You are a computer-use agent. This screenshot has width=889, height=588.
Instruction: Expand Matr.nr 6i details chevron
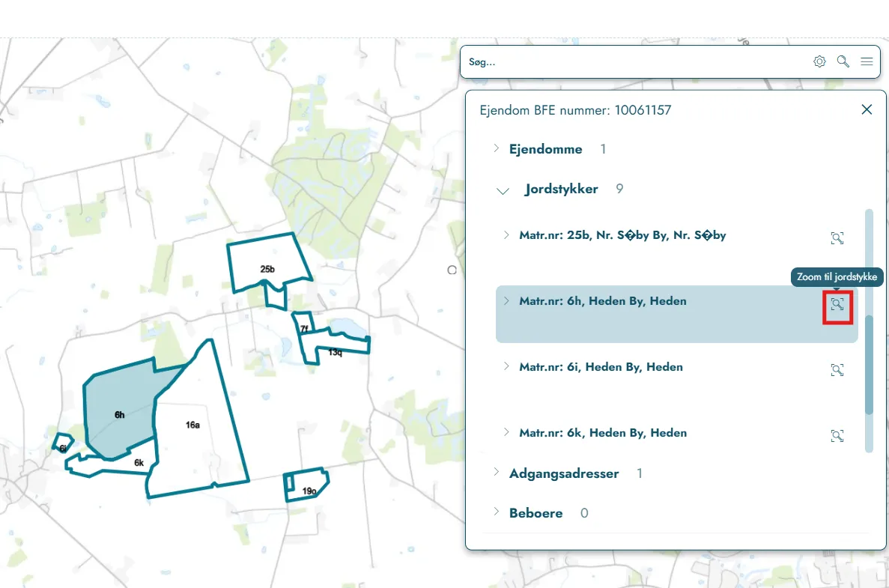tap(506, 366)
